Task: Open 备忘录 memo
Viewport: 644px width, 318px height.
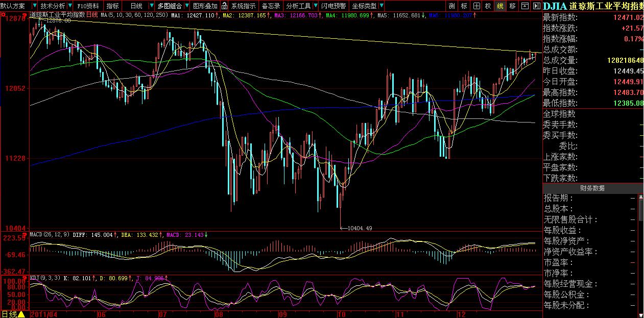Action: (x=271, y=6)
